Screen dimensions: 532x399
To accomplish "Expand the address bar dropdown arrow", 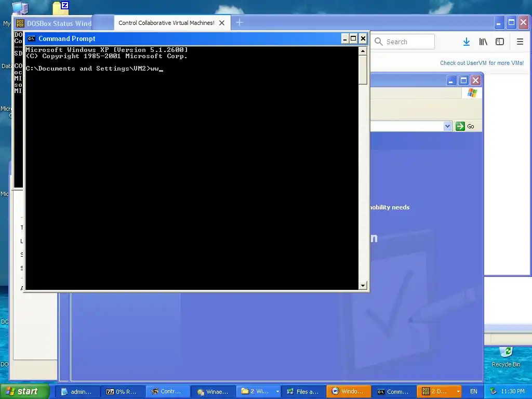I will 447,126.
